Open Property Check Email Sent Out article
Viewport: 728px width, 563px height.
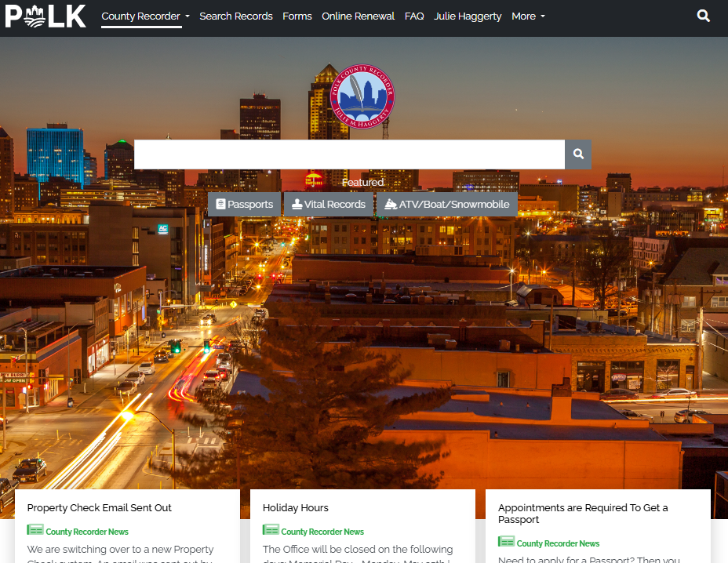(99, 508)
